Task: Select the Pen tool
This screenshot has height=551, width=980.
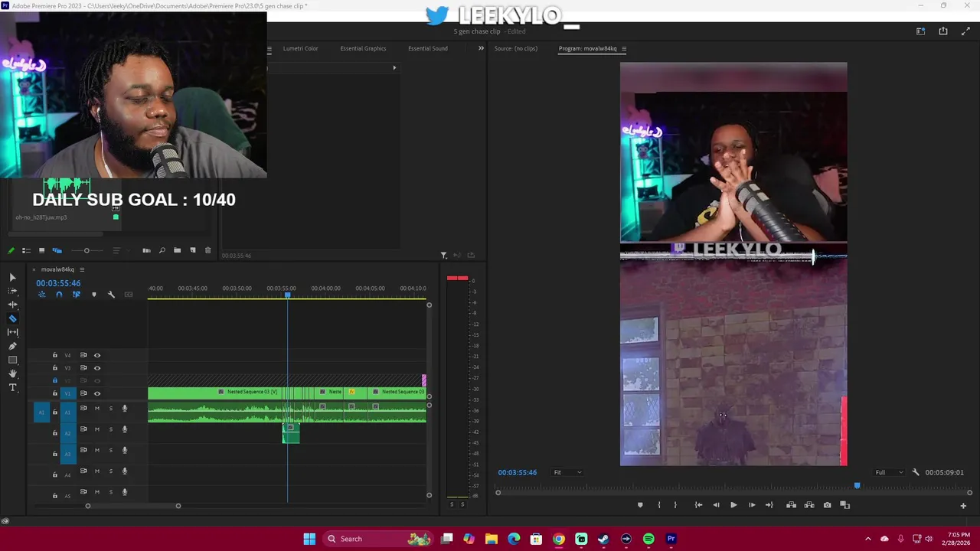Action: [12, 346]
